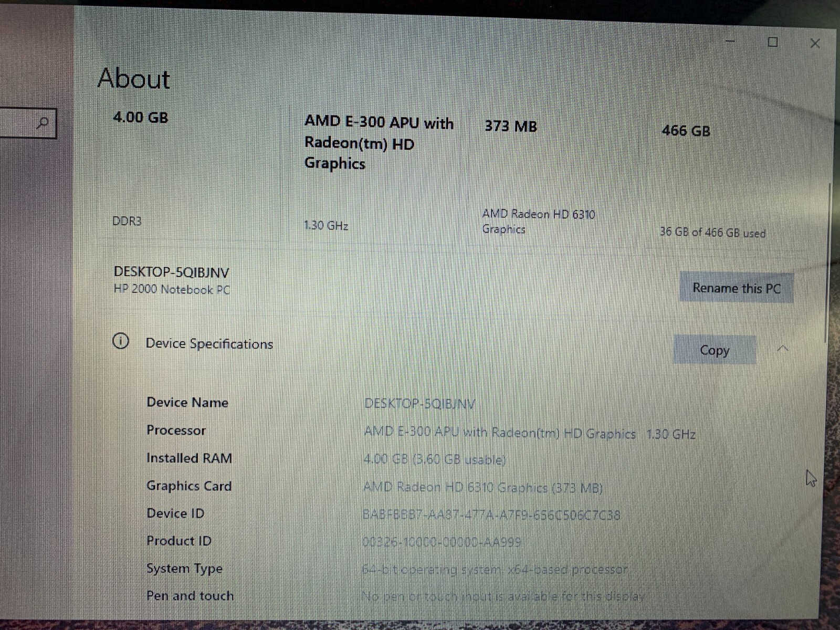Minimize the Settings window
840x630 pixels.
tap(730, 40)
